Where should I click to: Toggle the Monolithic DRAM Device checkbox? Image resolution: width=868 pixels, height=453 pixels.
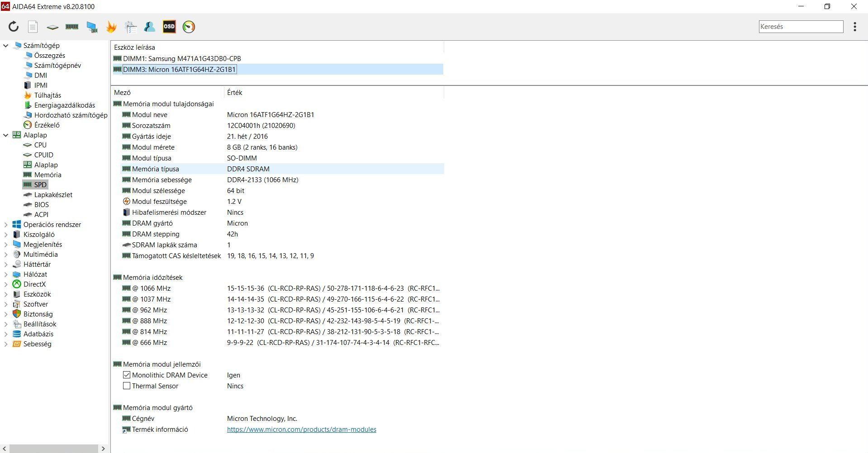click(127, 375)
